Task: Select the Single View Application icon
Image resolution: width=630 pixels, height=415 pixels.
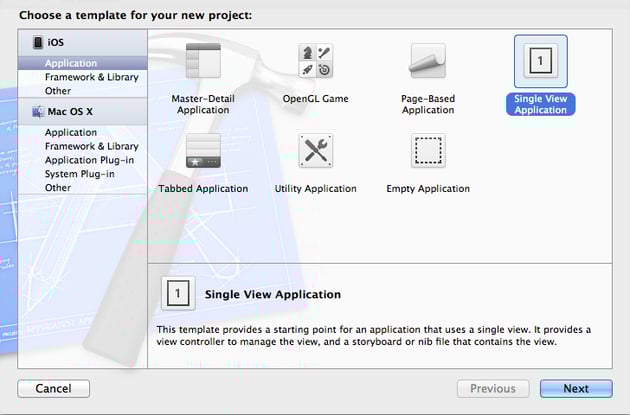Action: pos(540,62)
